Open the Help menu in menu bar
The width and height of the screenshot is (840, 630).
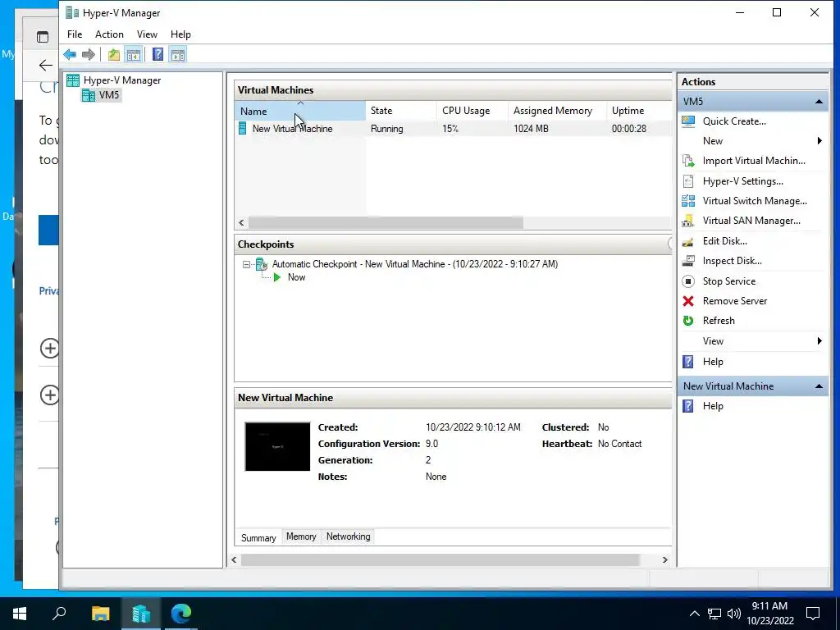click(x=180, y=34)
